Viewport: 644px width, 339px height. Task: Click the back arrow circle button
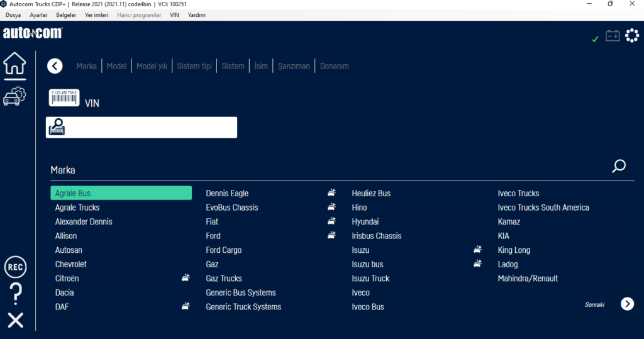[x=55, y=66]
